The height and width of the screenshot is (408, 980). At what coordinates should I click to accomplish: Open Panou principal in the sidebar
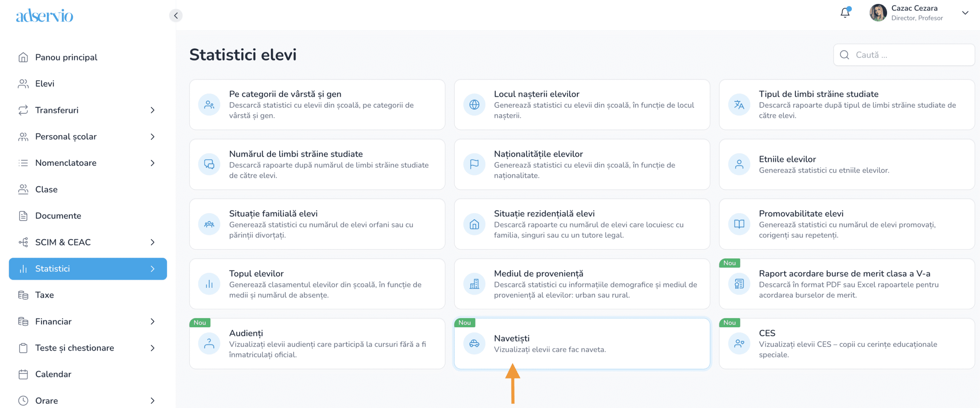point(66,57)
